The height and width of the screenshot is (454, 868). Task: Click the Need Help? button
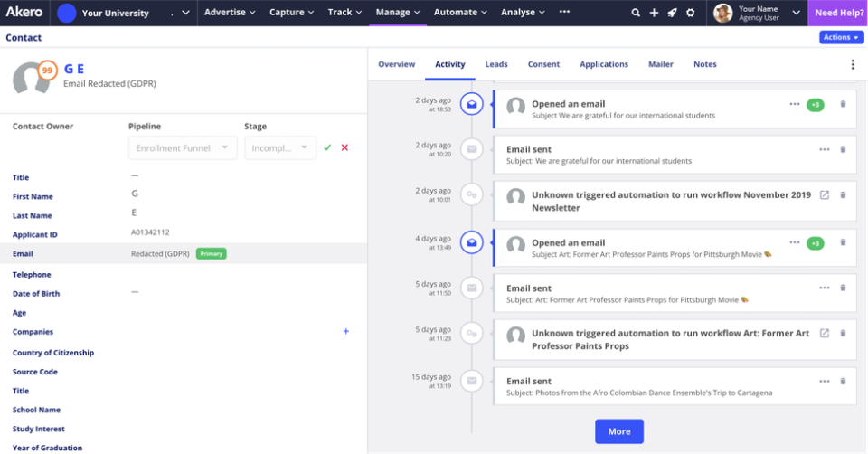pyautogui.click(x=838, y=13)
